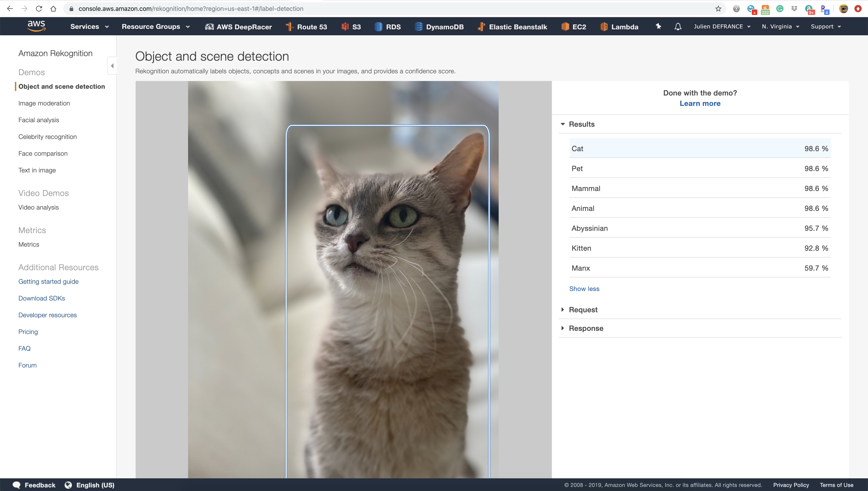Collapse the Results section
The width and height of the screenshot is (868, 491).
click(x=582, y=124)
